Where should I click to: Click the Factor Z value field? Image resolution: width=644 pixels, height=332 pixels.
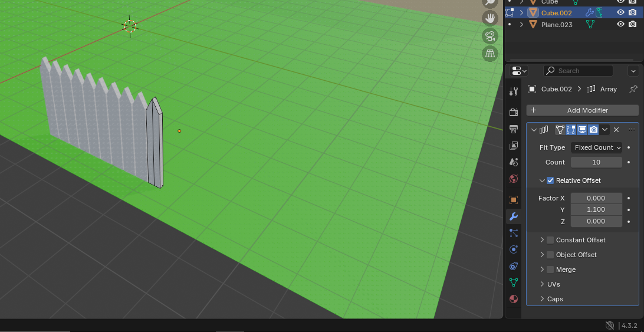tap(596, 221)
